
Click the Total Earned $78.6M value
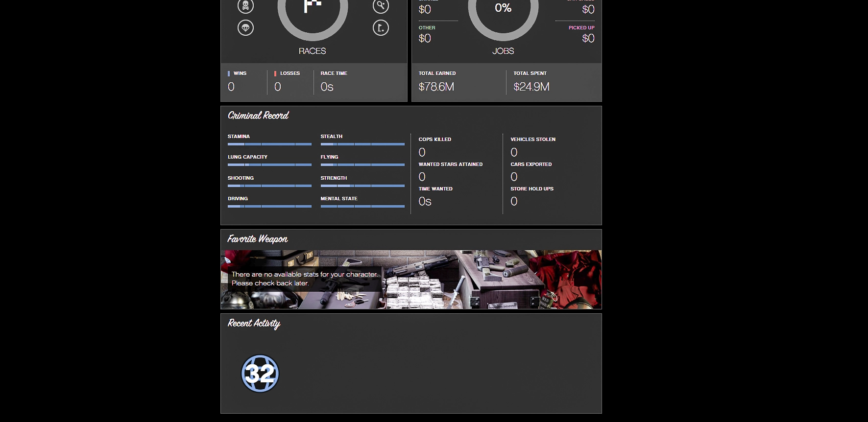point(436,87)
